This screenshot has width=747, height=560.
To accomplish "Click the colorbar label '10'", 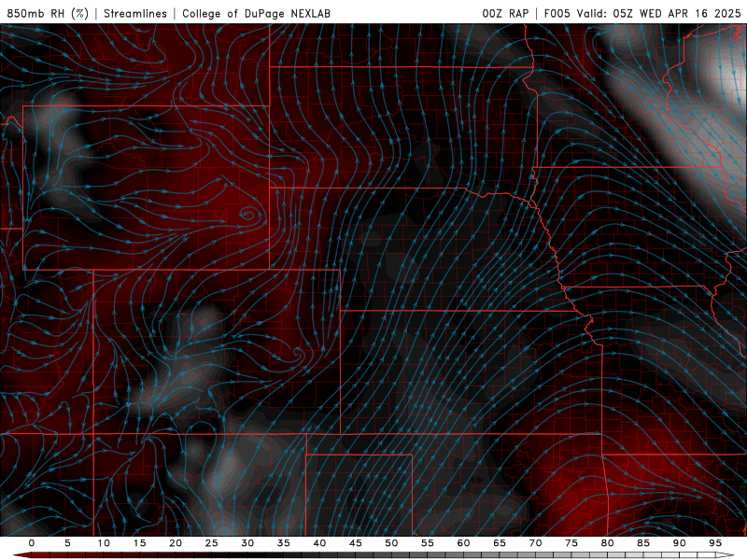I will pyautogui.click(x=104, y=543).
